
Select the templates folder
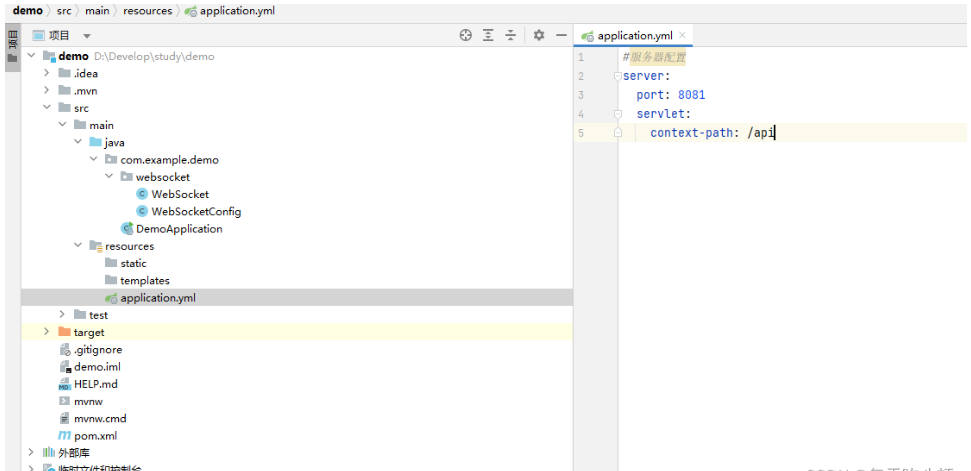[x=145, y=280]
